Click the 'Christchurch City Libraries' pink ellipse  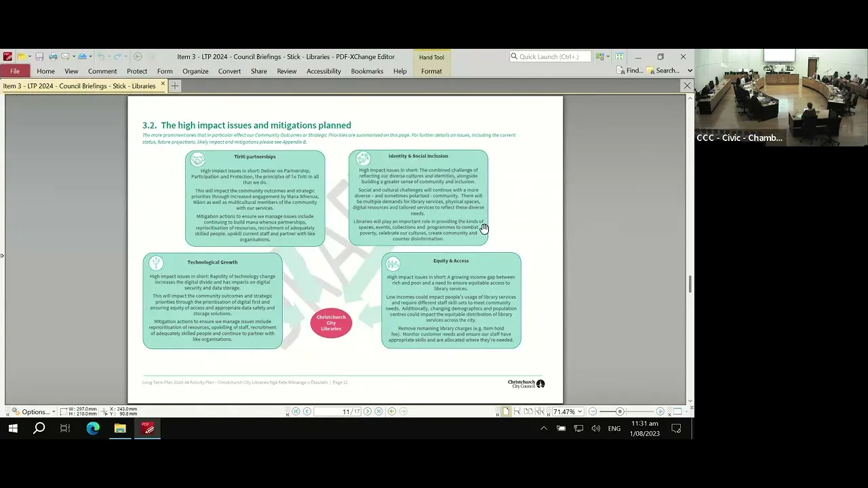331,323
